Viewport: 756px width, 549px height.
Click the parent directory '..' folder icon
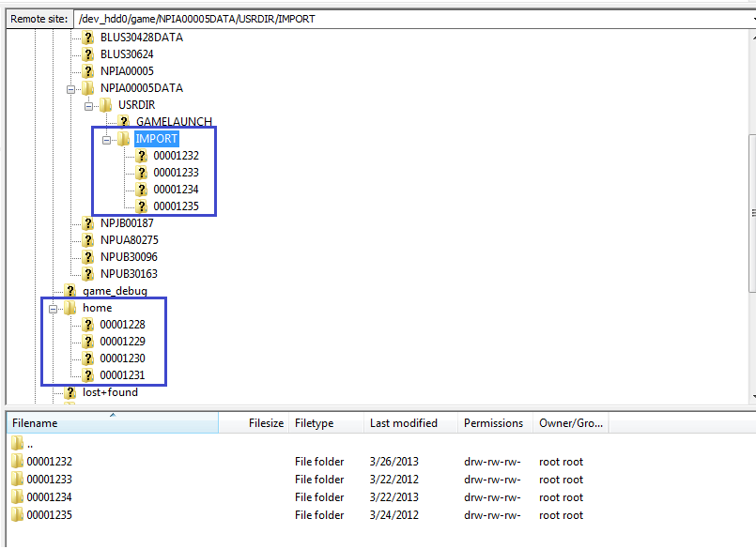17,443
